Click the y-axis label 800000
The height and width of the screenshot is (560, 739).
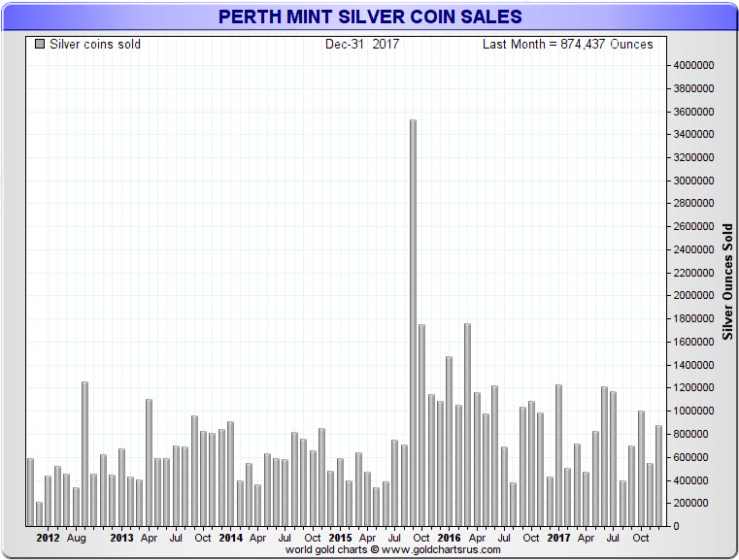pos(690,434)
